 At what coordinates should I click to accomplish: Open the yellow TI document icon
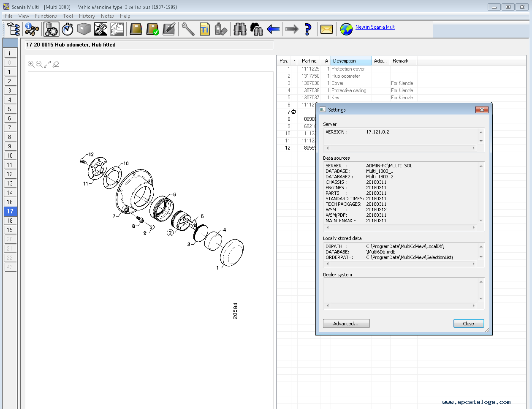[205, 29]
